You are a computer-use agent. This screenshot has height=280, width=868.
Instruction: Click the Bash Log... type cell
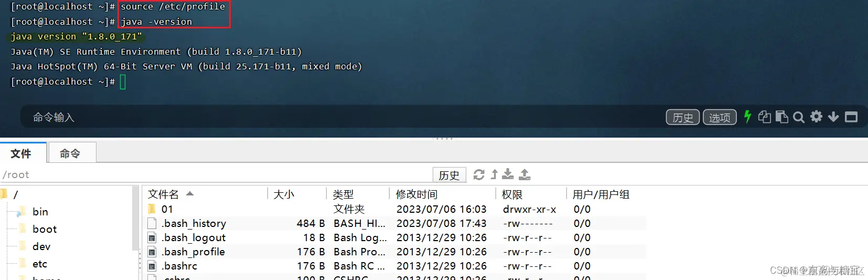(x=360, y=237)
